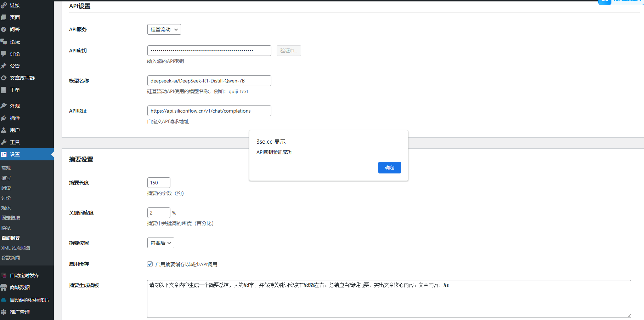The image size is (644, 320).
Task: Open the 讨论 settings page
Action: pos(6,198)
